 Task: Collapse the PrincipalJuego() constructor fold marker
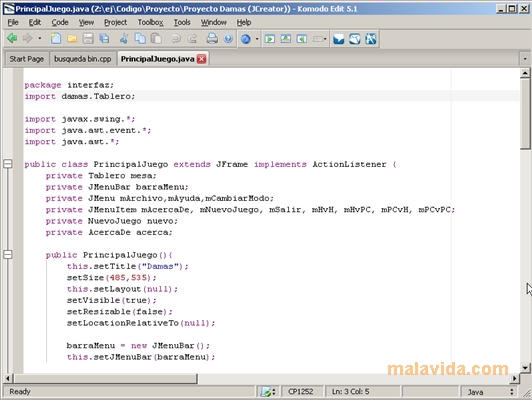tap(7, 254)
